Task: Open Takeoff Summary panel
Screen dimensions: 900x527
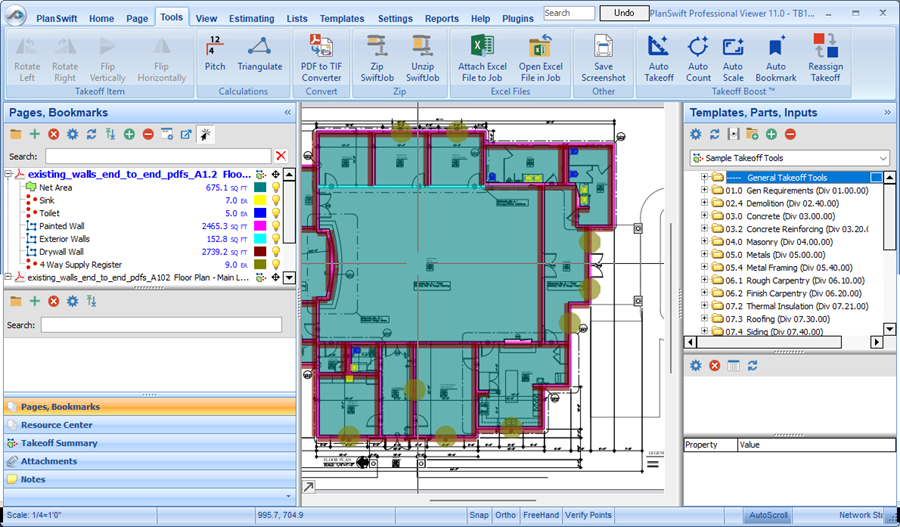Action: (150, 443)
